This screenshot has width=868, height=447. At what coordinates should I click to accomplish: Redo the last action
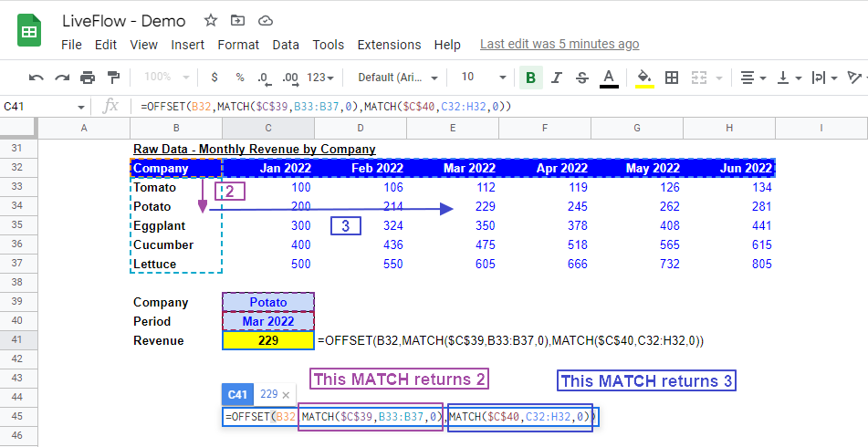(x=62, y=78)
